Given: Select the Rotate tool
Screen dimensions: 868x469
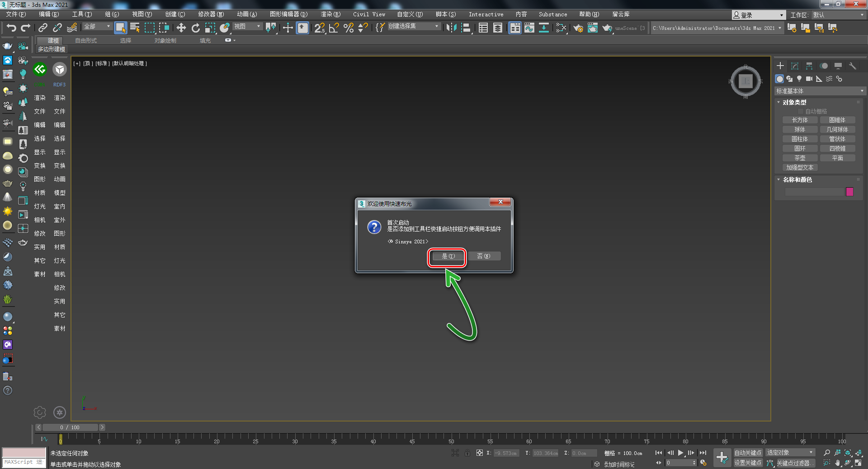Looking at the screenshot, I should [x=195, y=28].
